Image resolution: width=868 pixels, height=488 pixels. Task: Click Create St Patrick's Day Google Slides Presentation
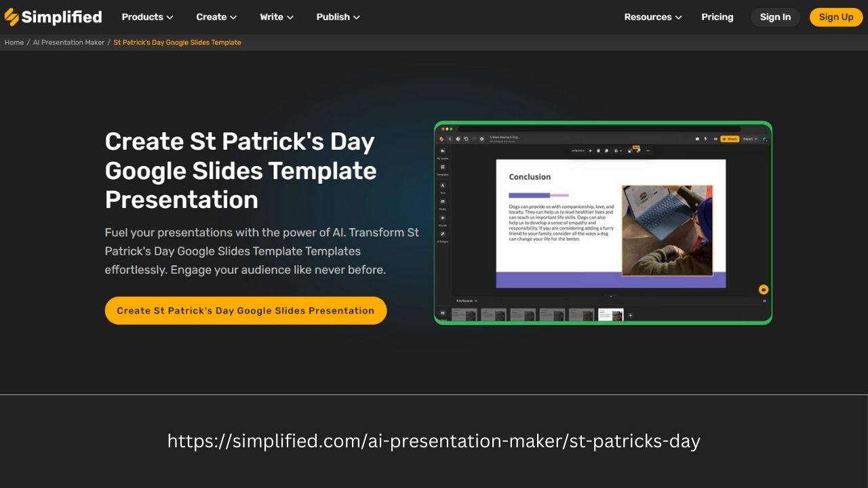tap(245, 310)
